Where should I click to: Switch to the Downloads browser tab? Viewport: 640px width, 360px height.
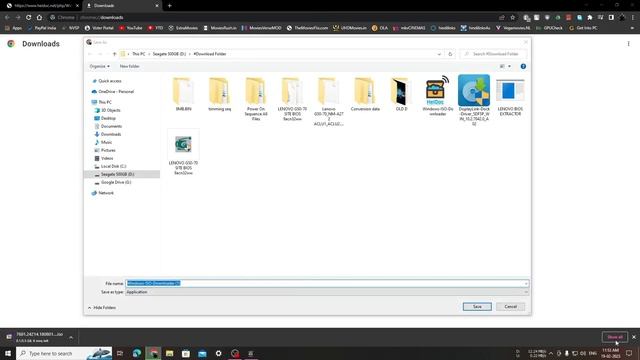click(122, 6)
